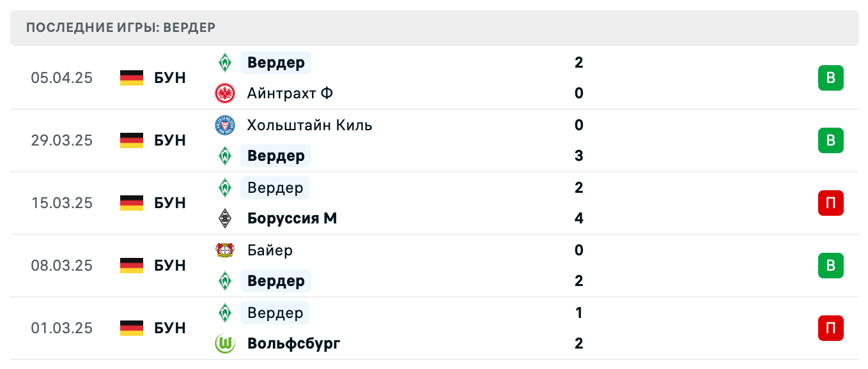Select the БУН league label on the 15.03.25 row
The height and width of the screenshot is (369, 868).
(x=169, y=203)
